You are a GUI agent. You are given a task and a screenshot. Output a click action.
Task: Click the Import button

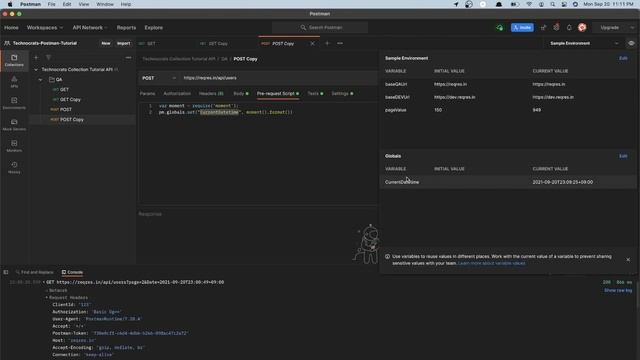[x=123, y=43]
